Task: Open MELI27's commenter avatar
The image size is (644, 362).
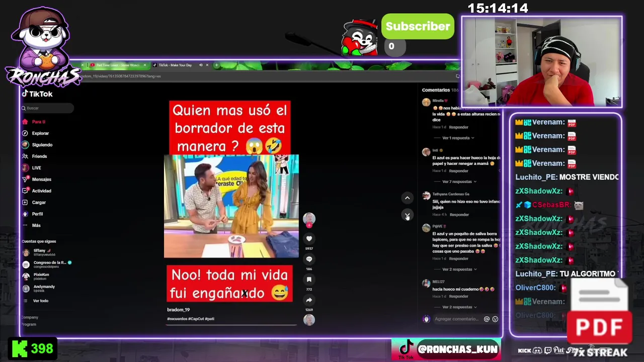Action: 426,284
